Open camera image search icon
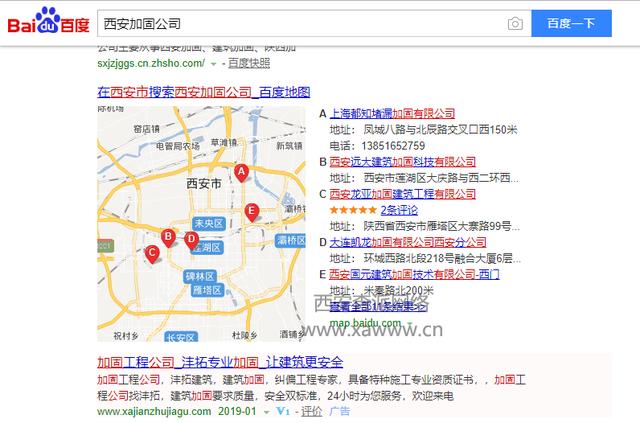Viewport: 640px width, 423px height. click(x=515, y=24)
